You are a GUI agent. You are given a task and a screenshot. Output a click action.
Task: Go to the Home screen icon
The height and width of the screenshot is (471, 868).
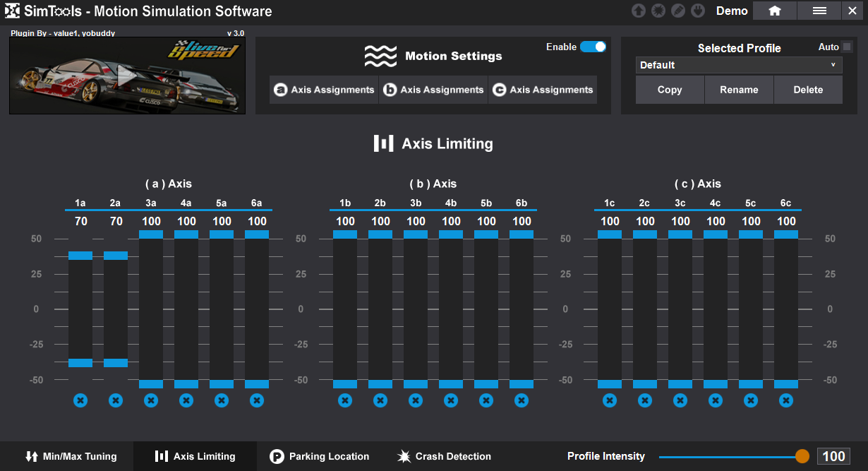(x=774, y=11)
